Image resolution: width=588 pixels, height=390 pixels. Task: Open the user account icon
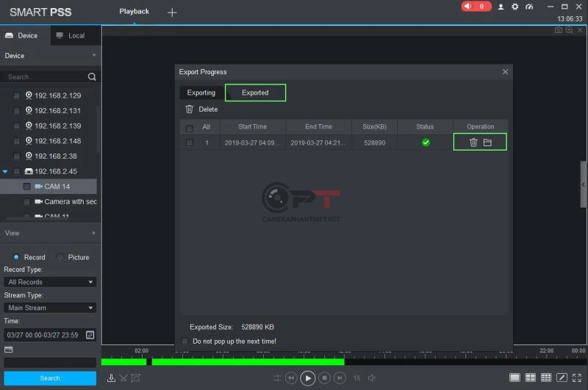pyautogui.click(x=501, y=7)
